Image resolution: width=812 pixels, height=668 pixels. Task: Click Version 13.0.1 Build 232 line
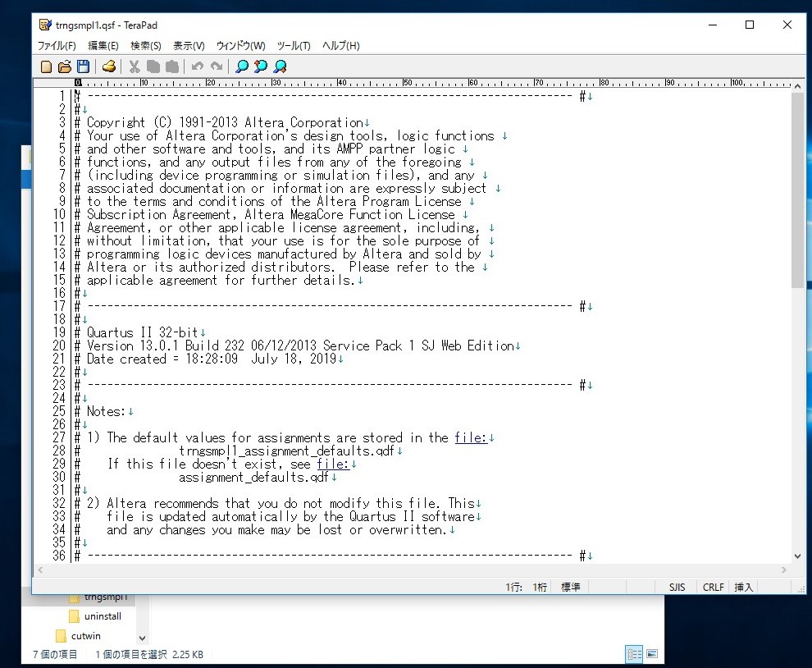(x=300, y=345)
